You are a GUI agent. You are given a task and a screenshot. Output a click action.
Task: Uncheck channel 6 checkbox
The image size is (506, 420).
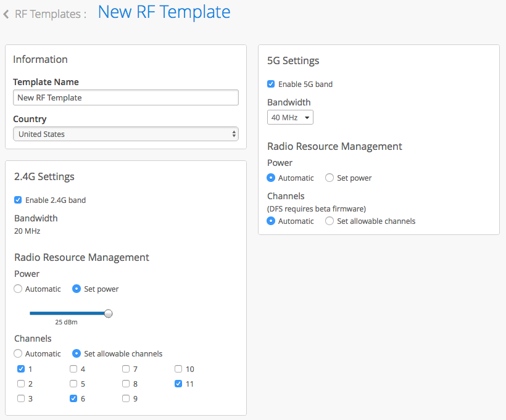click(x=73, y=398)
